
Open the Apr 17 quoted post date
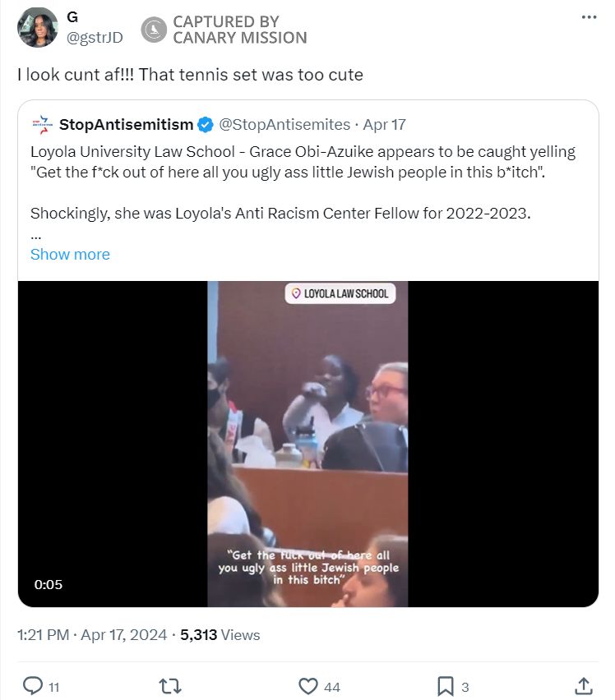(x=384, y=125)
